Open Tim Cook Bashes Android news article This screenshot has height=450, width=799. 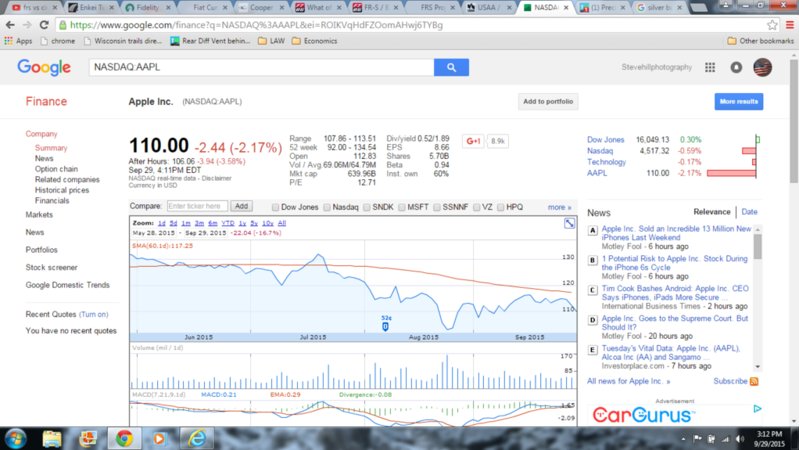(x=675, y=293)
